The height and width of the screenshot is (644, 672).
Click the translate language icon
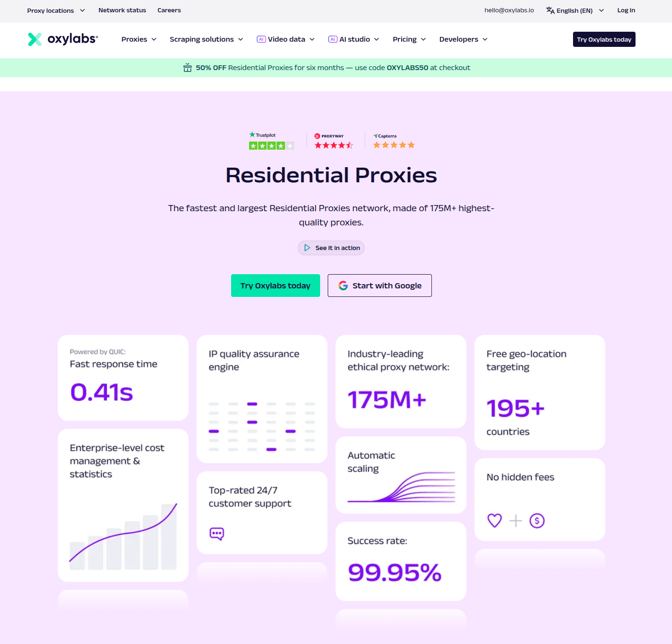click(x=550, y=10)
